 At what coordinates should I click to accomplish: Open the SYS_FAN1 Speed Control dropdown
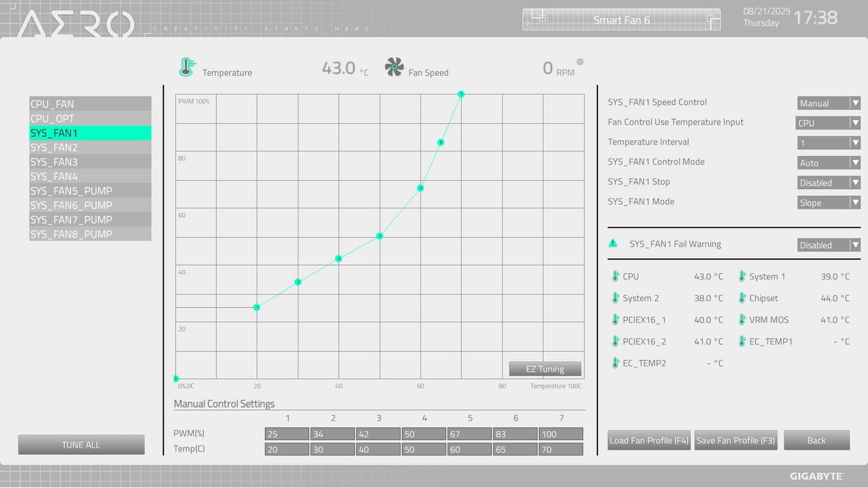click(x=829, y=103)
